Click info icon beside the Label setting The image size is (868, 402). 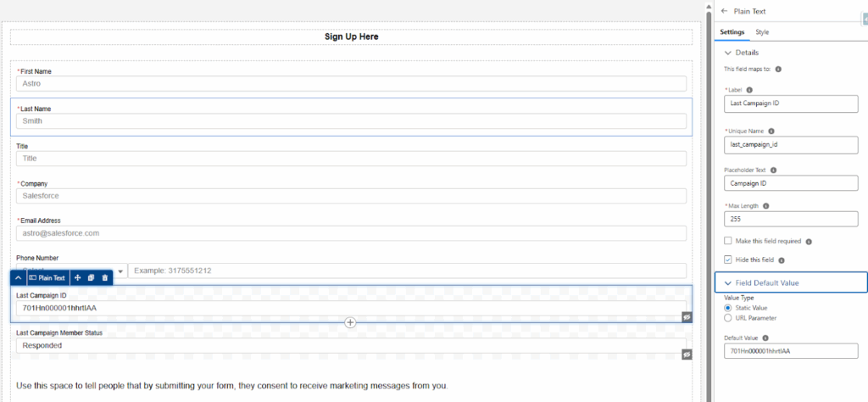[749, 89]
